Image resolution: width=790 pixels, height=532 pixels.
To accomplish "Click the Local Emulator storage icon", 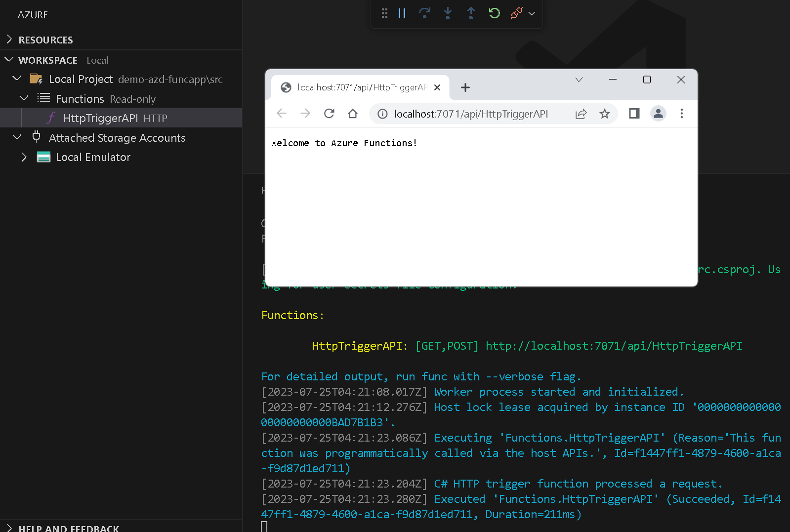I will 43,157.
